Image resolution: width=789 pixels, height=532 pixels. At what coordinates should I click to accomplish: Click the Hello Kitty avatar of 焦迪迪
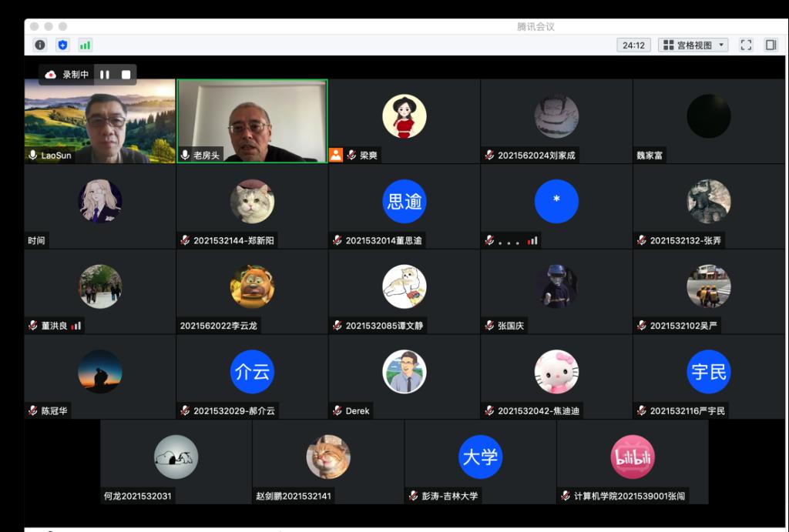[x=556, y=372]
